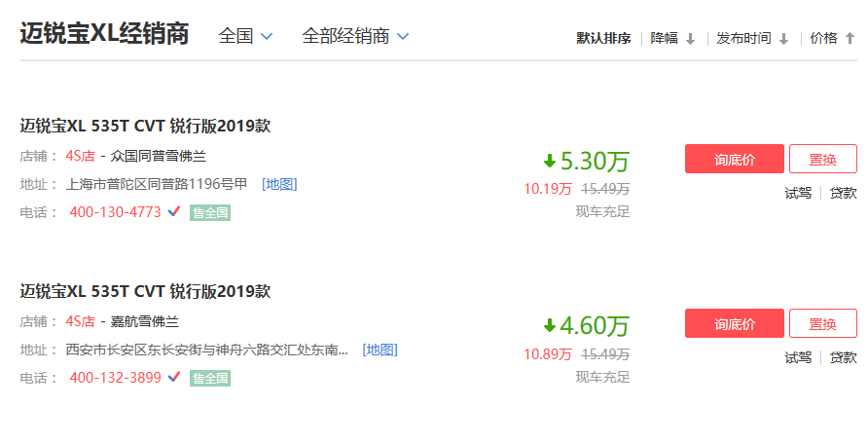Click 售全国 badge in the 嘉航雪佛兰 listing
This screenshot has height=443, width=868.
click(209, 378)
